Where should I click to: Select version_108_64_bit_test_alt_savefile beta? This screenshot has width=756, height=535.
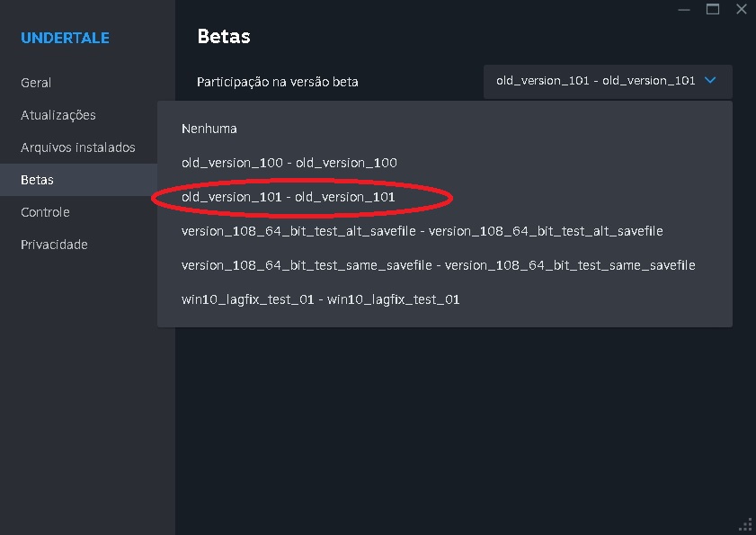[x=422, y=231]
